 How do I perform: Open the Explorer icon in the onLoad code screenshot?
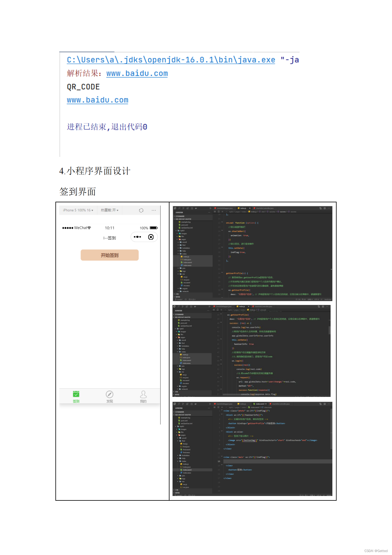click(175, 208)
